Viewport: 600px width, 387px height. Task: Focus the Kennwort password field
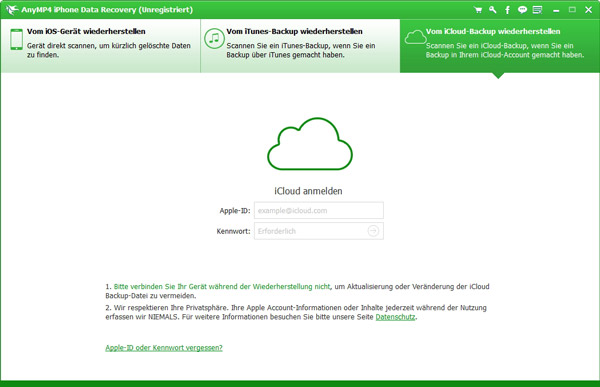pos(319,231)
